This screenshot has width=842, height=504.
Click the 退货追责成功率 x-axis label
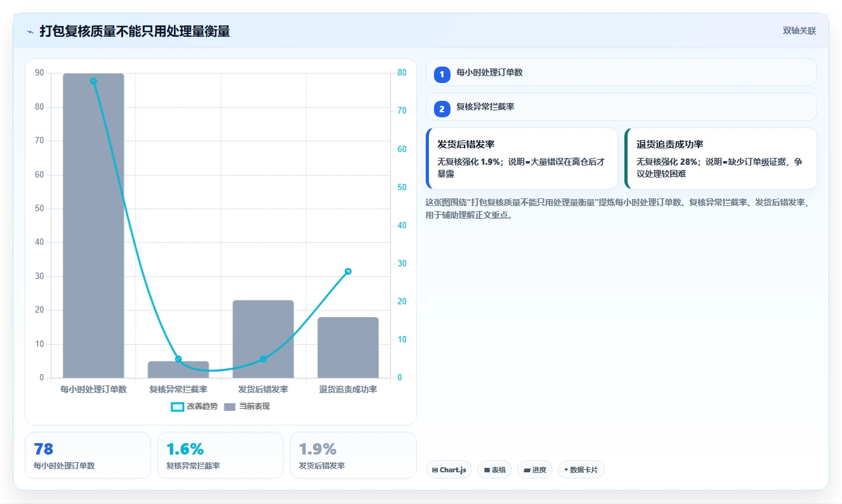348,389
